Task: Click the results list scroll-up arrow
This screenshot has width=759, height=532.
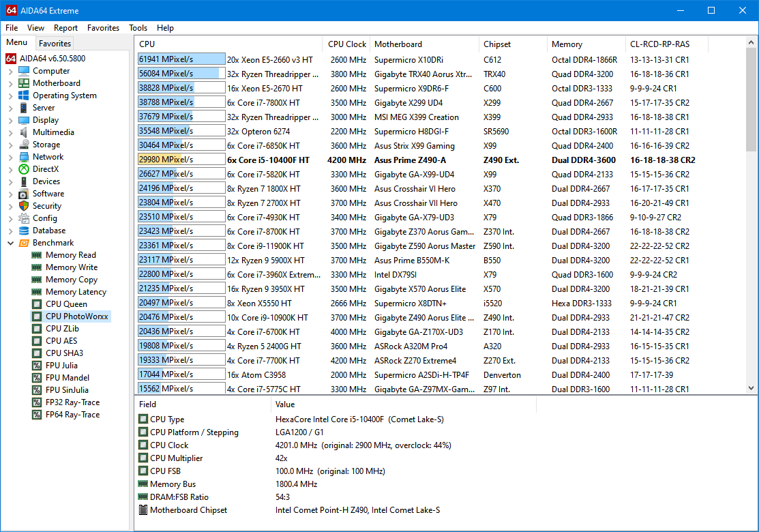Action: point(751,42)
